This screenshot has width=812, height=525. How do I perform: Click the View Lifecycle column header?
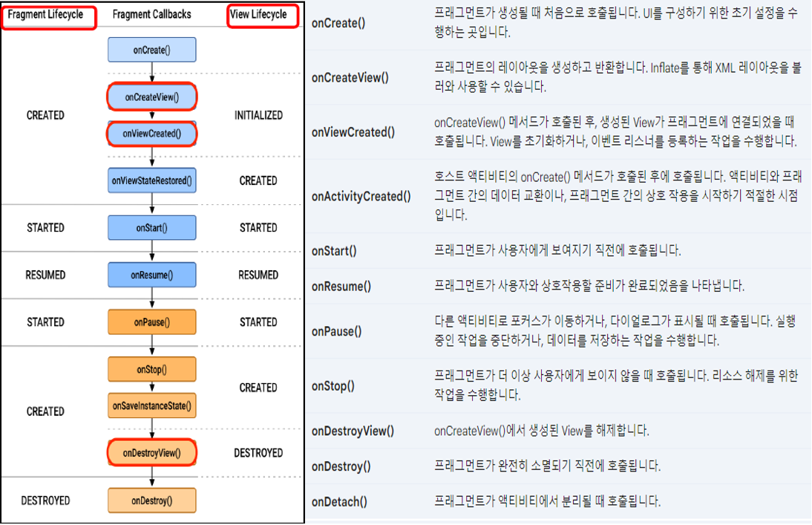[x=258, y=15]
